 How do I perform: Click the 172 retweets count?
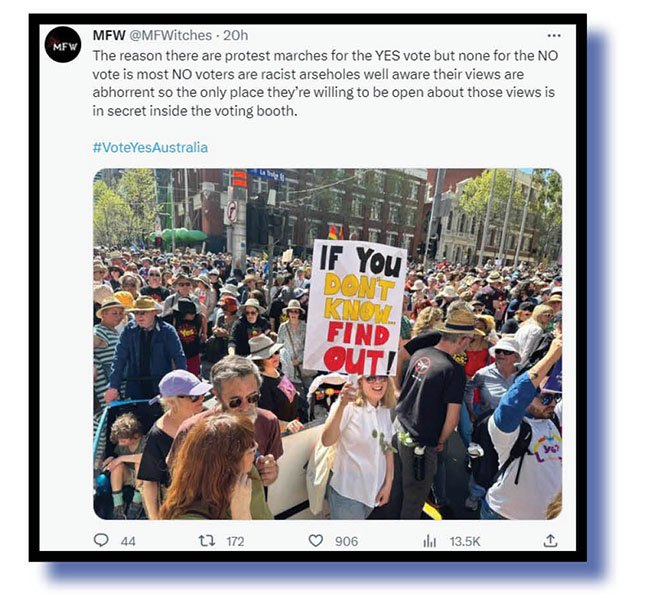[235, 541]
